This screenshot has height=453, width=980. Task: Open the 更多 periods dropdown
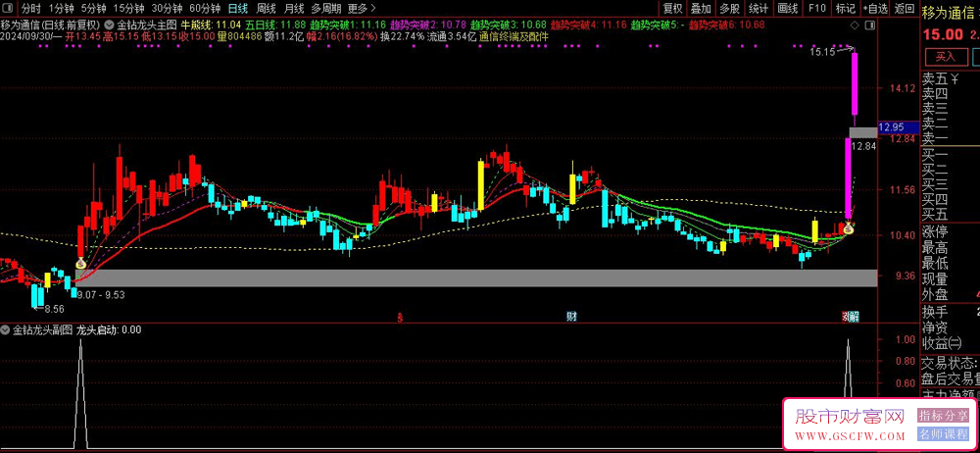[362, 8]
